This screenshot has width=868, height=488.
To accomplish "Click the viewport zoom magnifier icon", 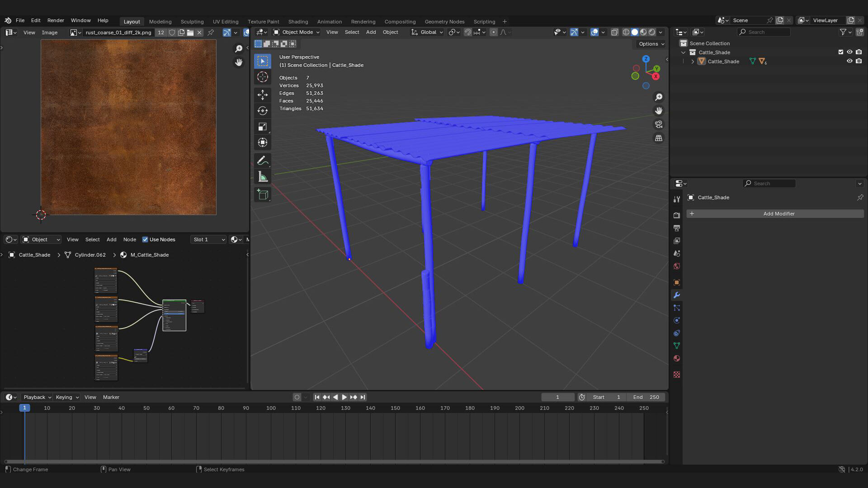I will (659, 97).
